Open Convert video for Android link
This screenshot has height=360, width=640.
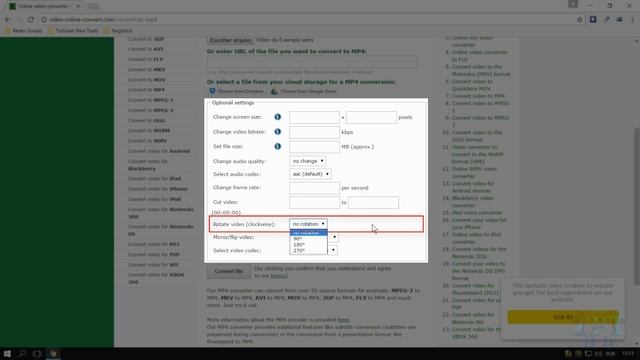(x=159, y=151)
